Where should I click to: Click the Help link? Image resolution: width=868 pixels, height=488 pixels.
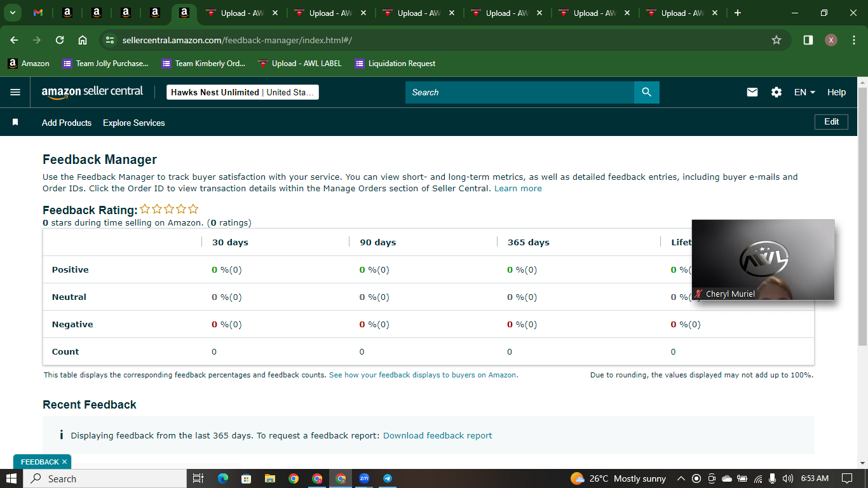836,92
